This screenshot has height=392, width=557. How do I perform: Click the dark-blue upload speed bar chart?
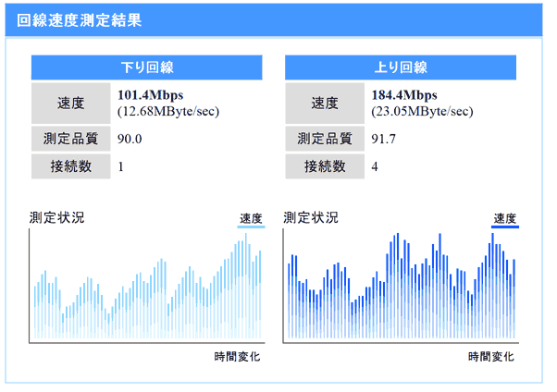pyautogui.click(x=401, y=287)
